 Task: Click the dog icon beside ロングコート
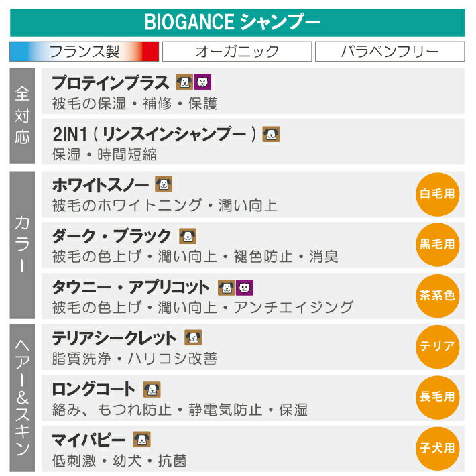[x=152, y=390]
